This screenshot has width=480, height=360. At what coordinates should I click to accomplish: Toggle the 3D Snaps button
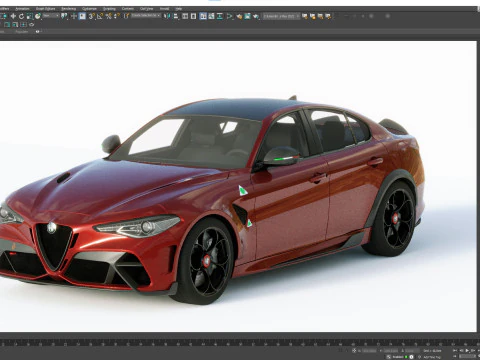point(92,16)
